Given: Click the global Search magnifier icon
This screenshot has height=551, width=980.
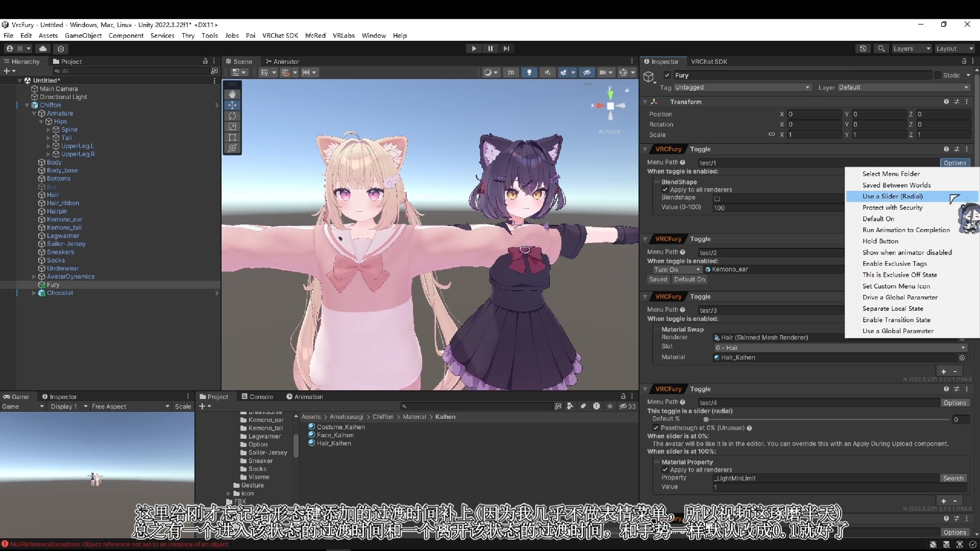Looking at the screenshot, I should coord(881,48).
